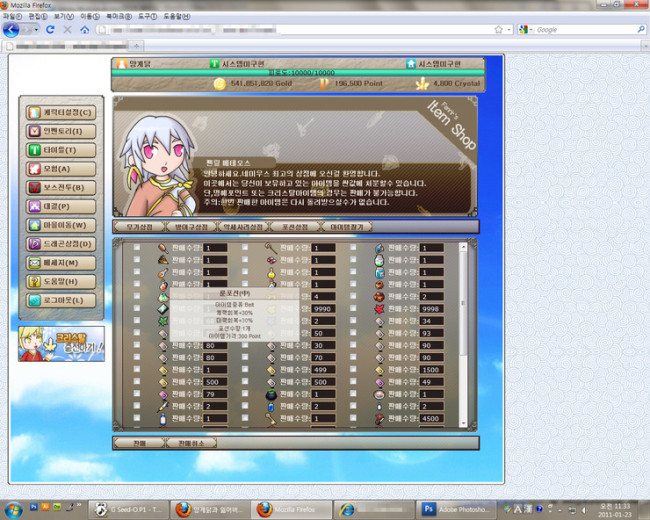
Task: Open the green 타이틀(T) title button
Action: 61,150
